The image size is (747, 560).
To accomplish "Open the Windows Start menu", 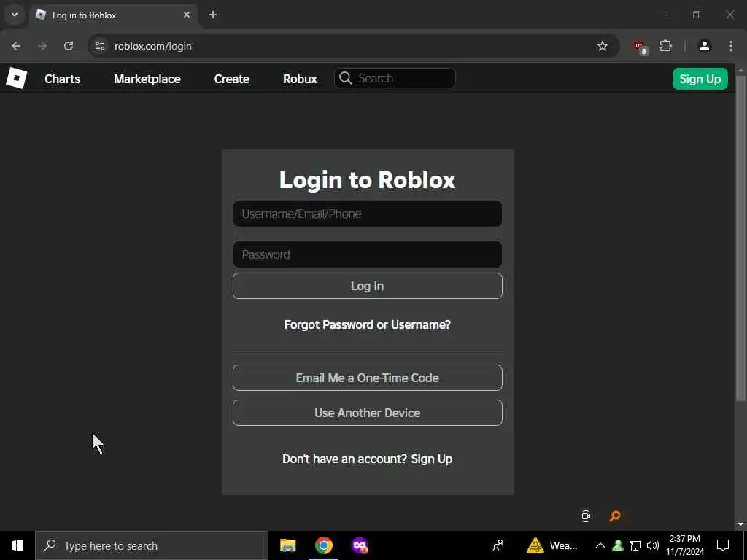I will [x=18, y=545].
